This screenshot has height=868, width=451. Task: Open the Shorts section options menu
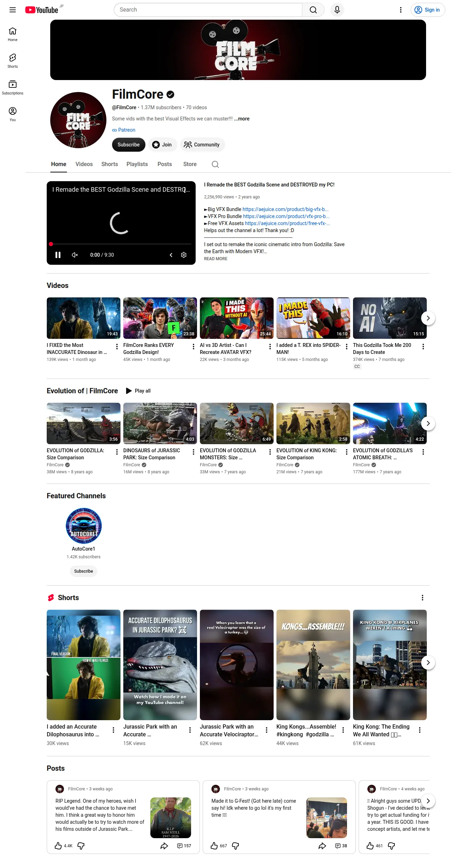pos(423,598)
